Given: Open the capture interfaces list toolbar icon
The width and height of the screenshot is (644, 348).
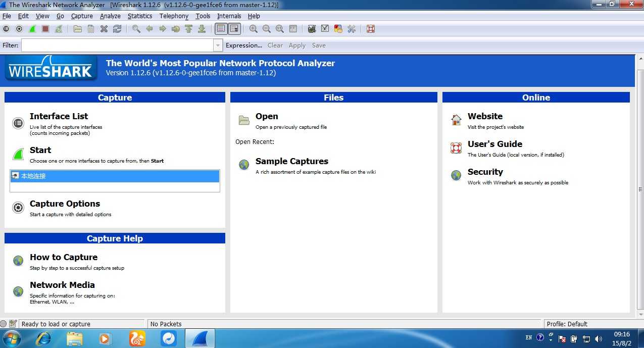Looking at the screenshot, I should tap(6, 29).
